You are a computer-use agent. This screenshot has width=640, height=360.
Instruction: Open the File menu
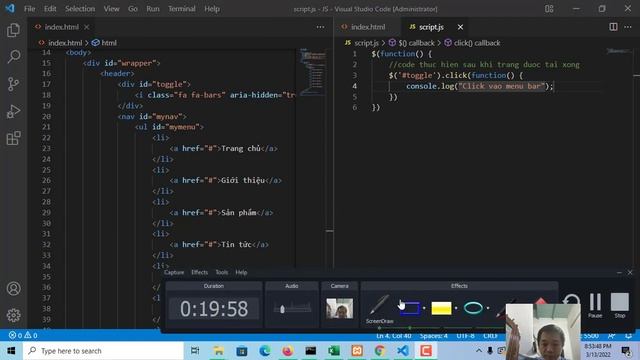pyautogui.click(x=29, y=9)
